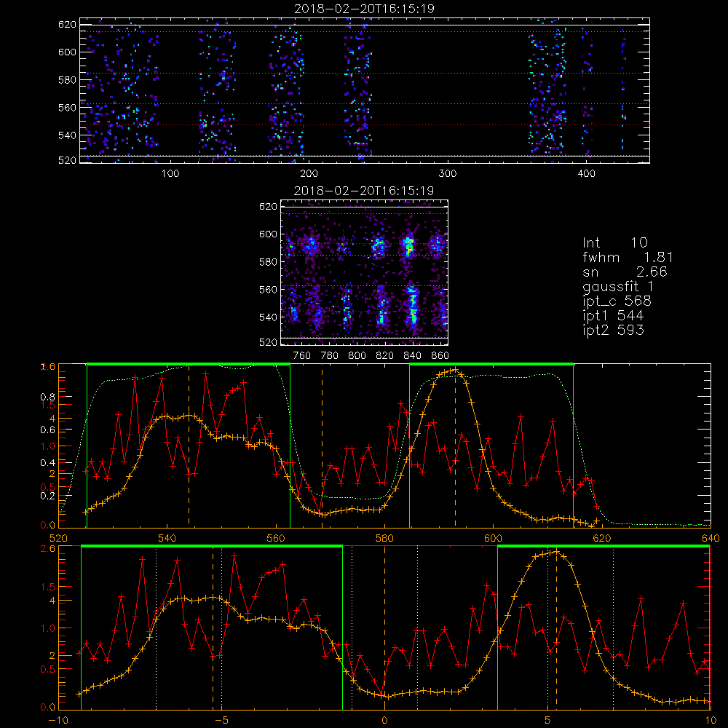728x728 pixels.
Task: Click x-axis label -5 on bottom plot
Action: (222, 721)
